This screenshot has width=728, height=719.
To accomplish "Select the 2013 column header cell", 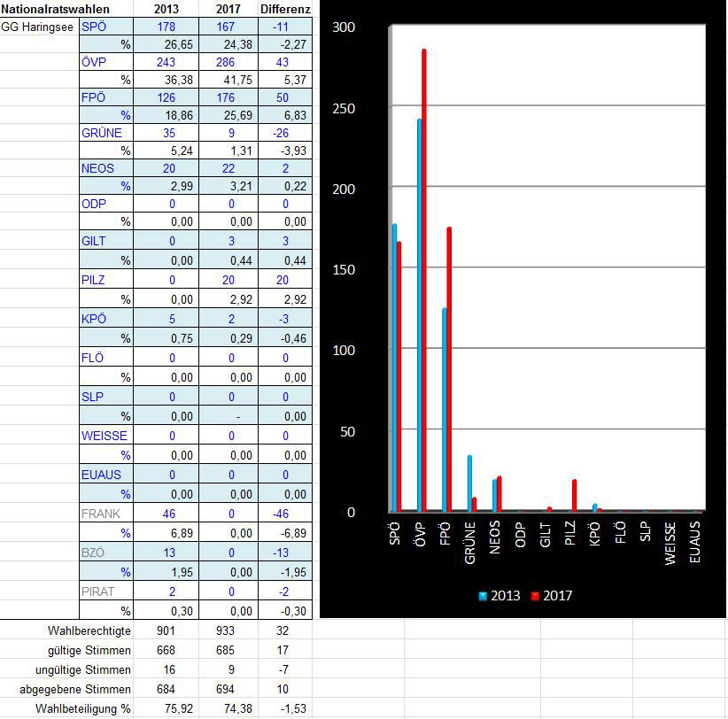I will pyautogui.click(x=166, y=8).
